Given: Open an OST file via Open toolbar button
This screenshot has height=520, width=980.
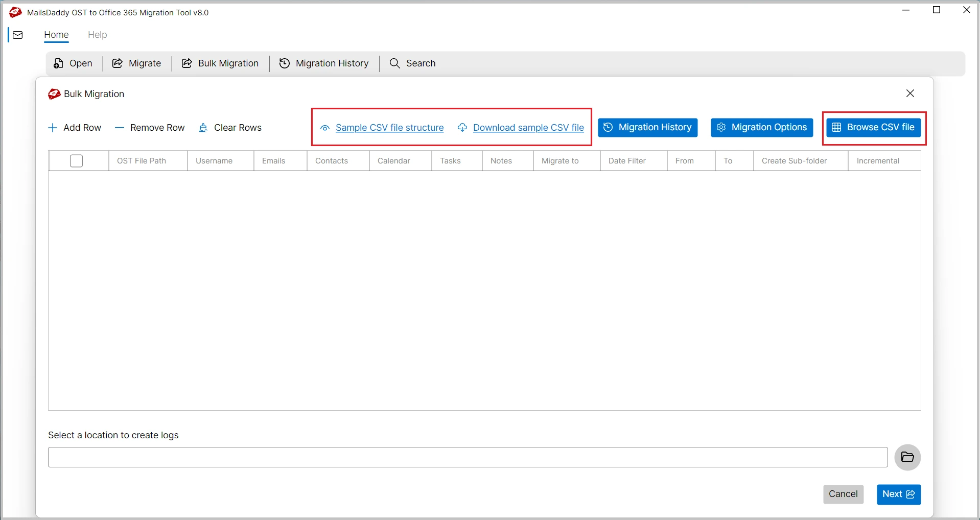Looking at the screenshot, I should [x=73, y=63].
